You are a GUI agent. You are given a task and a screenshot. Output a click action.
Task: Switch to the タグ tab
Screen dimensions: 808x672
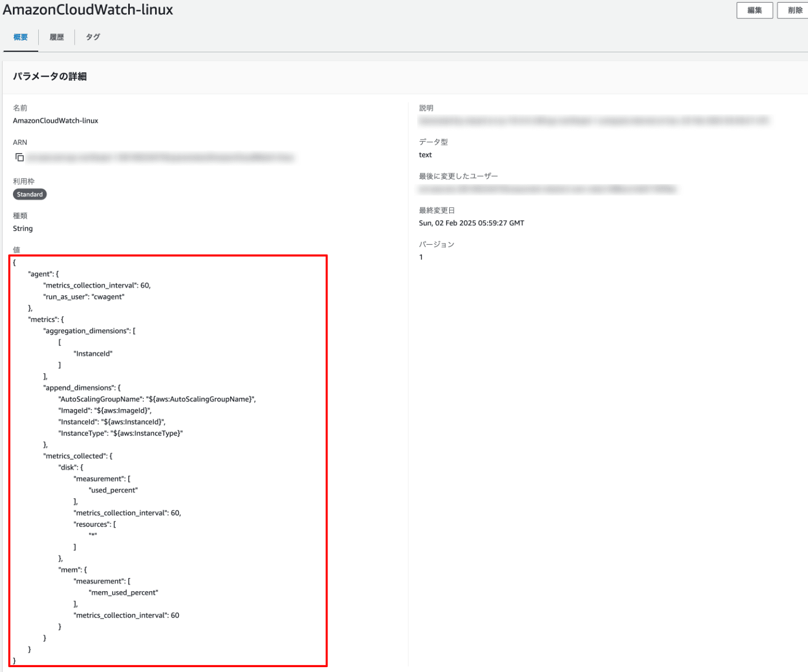pos(93,37)
